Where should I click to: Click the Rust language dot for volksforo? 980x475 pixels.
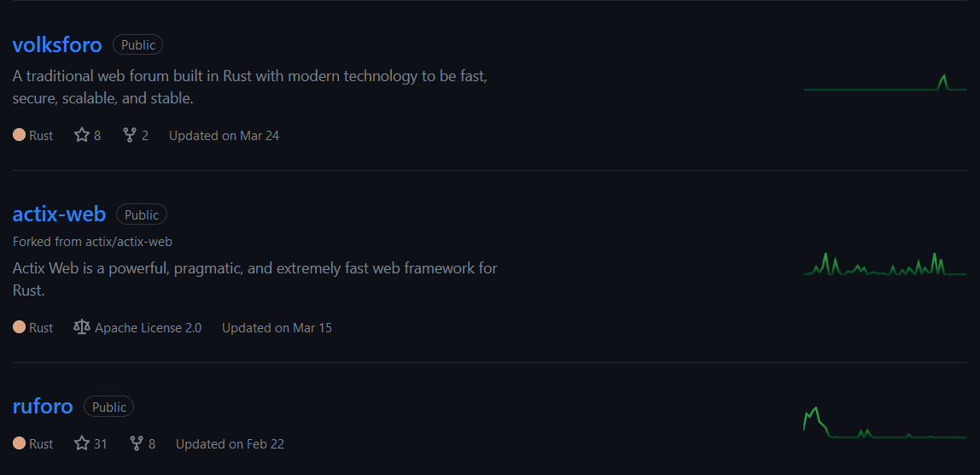(20, 134)
